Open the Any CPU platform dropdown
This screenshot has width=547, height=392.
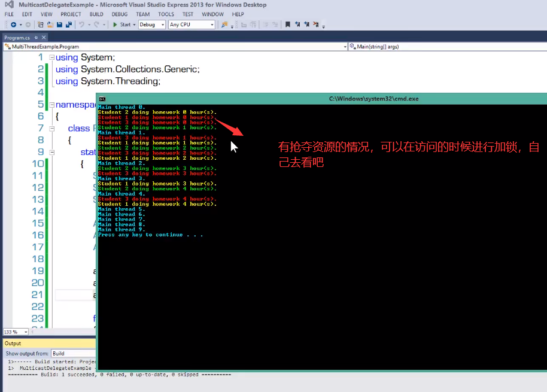click(192, 25)
